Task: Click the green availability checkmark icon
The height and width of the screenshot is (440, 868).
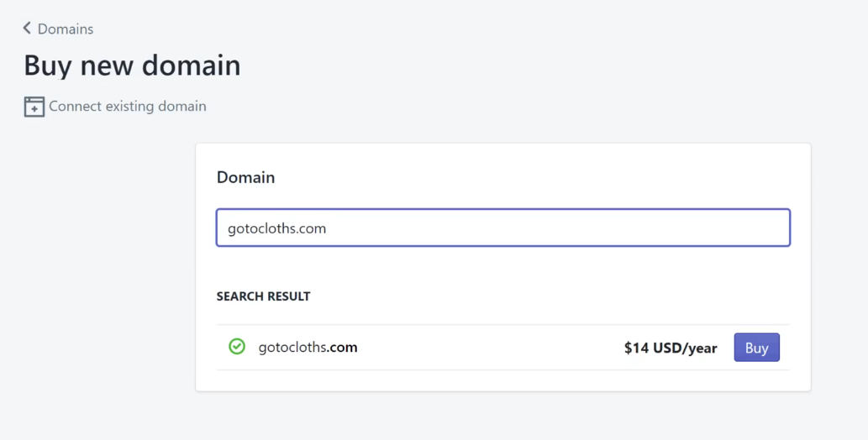Action: [237, 347]
